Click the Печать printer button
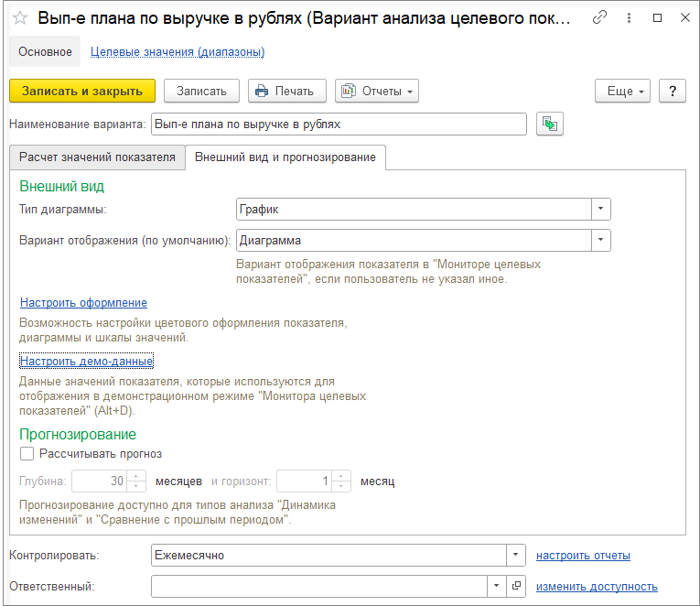 point(287,92)
